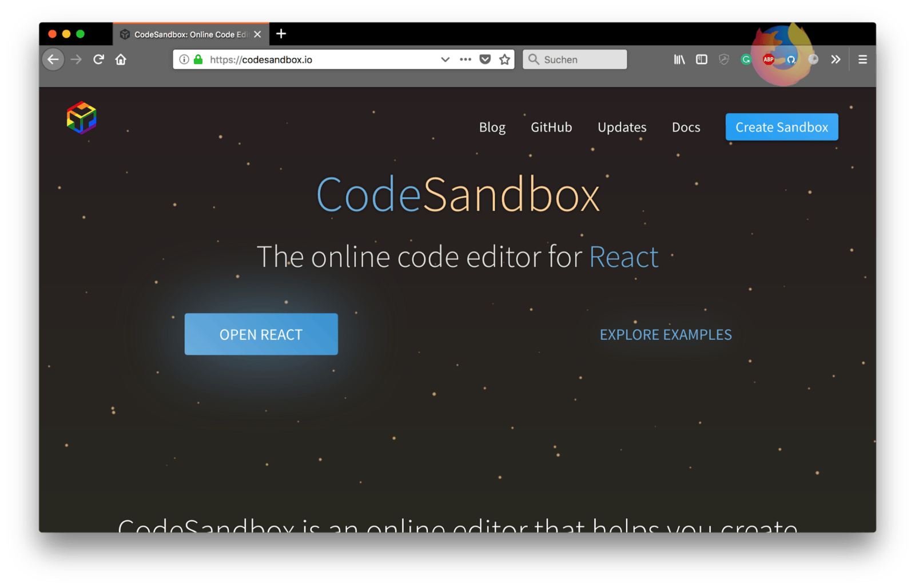Click the Create Sandbox button
This screenshot has width=915, height=588.
781,127
